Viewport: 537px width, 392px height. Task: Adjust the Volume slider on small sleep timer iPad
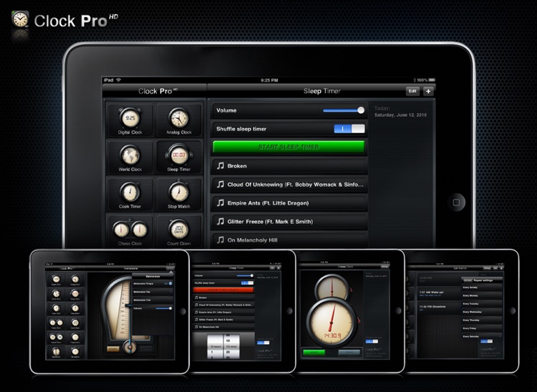(245, 275)
